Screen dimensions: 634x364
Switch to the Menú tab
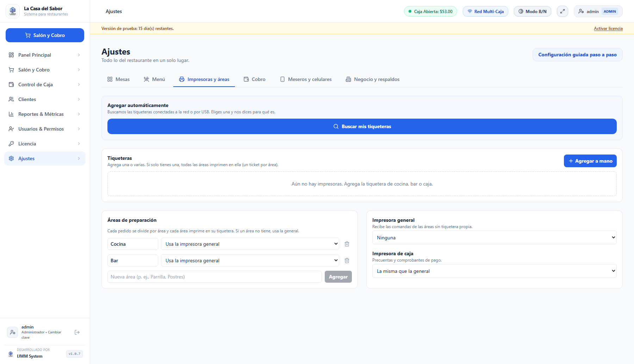click(x=154, y=79)
